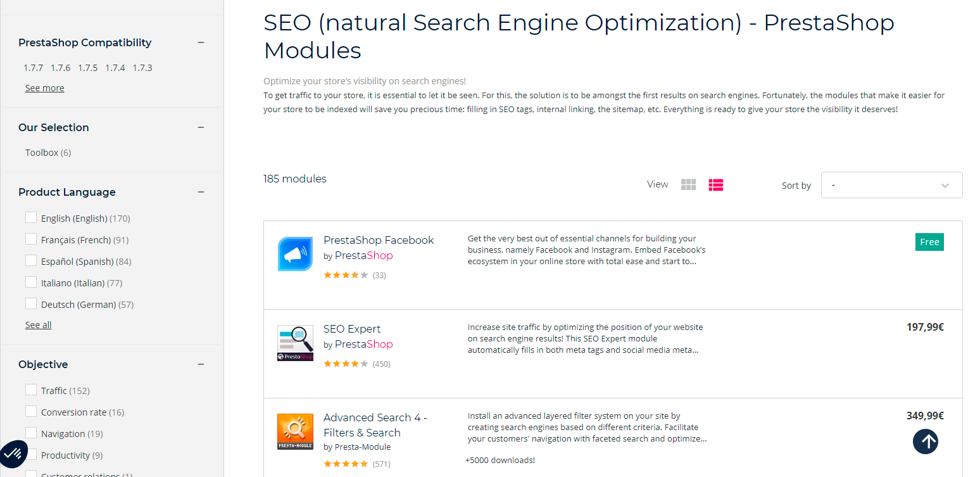
Task: Collapse the Product Language section
Action: tap(201, 192)
